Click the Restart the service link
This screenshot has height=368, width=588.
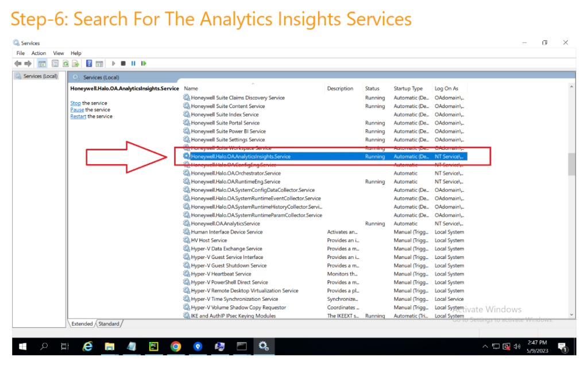(78, 117)
